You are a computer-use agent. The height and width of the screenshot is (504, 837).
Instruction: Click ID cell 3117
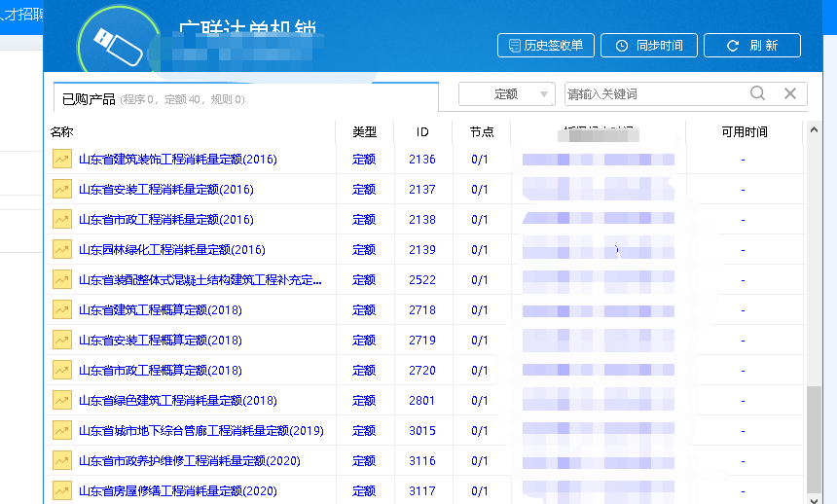click(x=422, y=490)
